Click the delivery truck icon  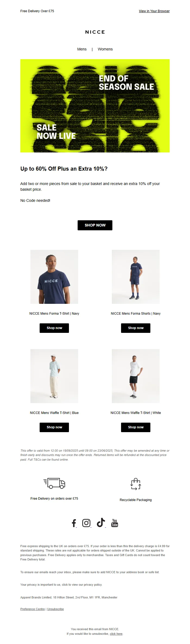tap(54, 483)
